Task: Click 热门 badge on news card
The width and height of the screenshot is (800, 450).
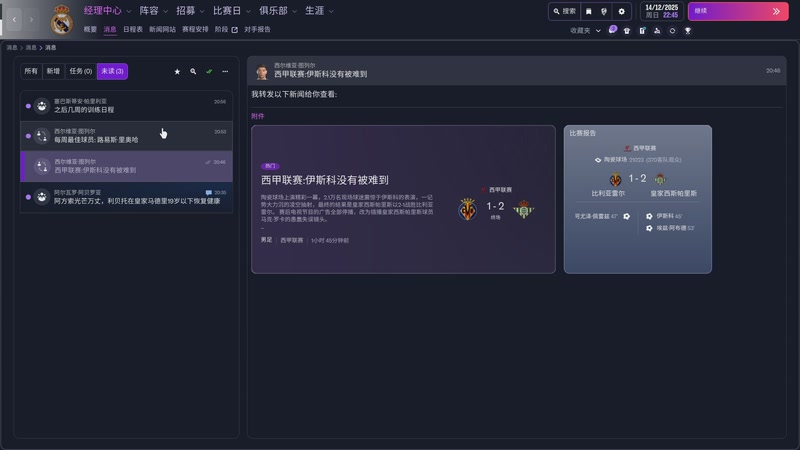Action: point(270,166)
